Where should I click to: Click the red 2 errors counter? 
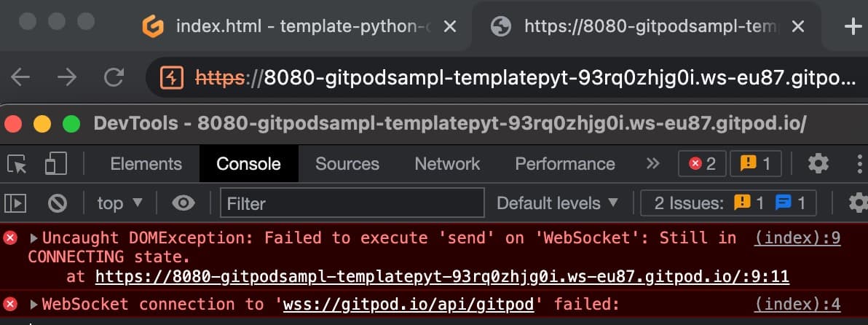tap(702, 164)
